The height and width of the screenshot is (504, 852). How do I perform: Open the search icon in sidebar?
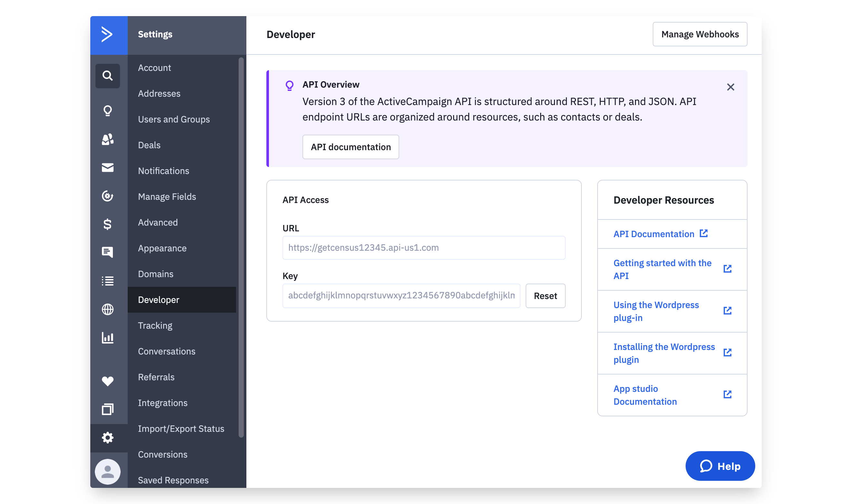(107, 76)
